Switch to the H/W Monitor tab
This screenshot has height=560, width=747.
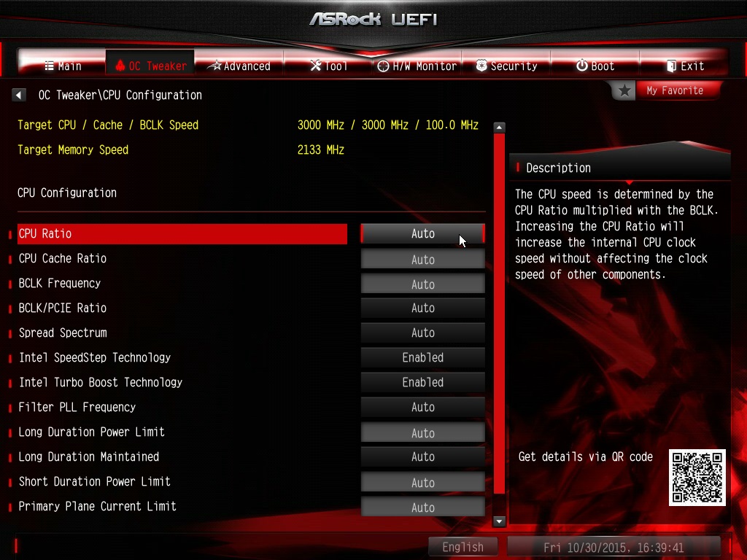[x=417, y=66]
